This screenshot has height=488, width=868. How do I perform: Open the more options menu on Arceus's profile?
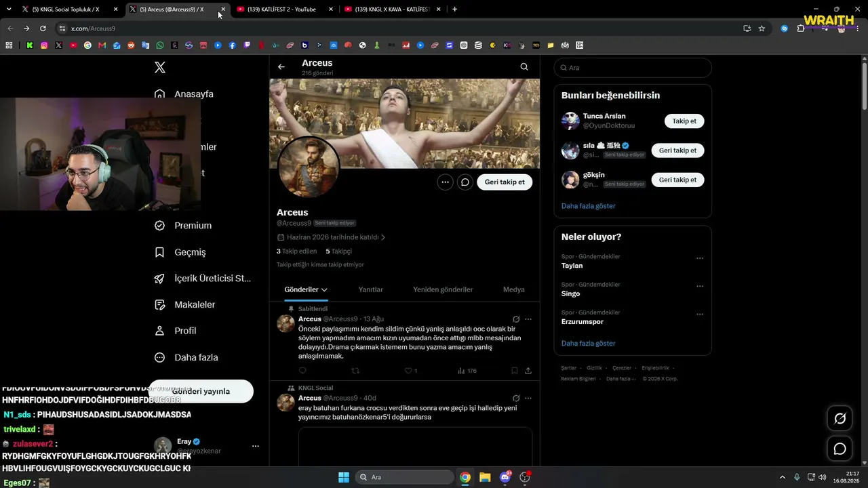(445, 182)
